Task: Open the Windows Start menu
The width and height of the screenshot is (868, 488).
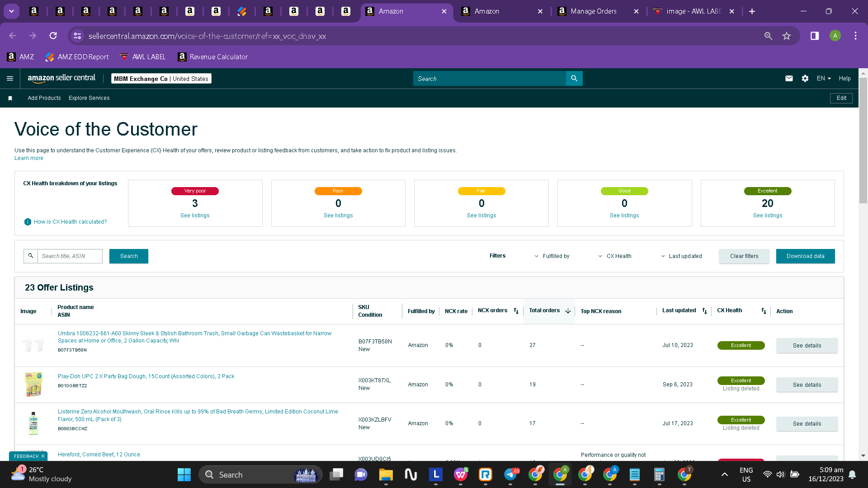Action: pyautogui.click(x=184, y=475)
